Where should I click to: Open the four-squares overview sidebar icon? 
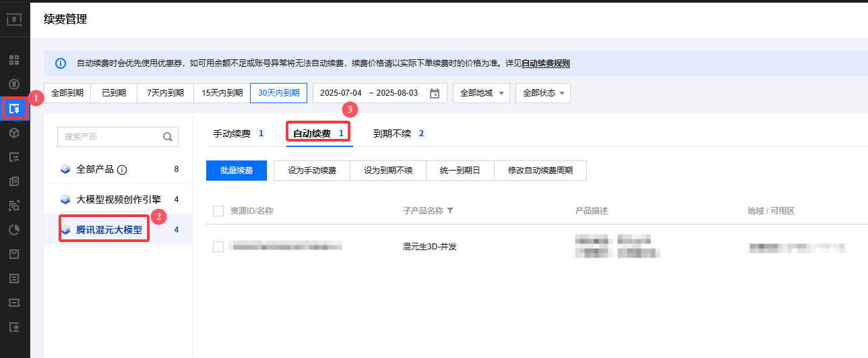pyautogui.click(x=14, y=60)
